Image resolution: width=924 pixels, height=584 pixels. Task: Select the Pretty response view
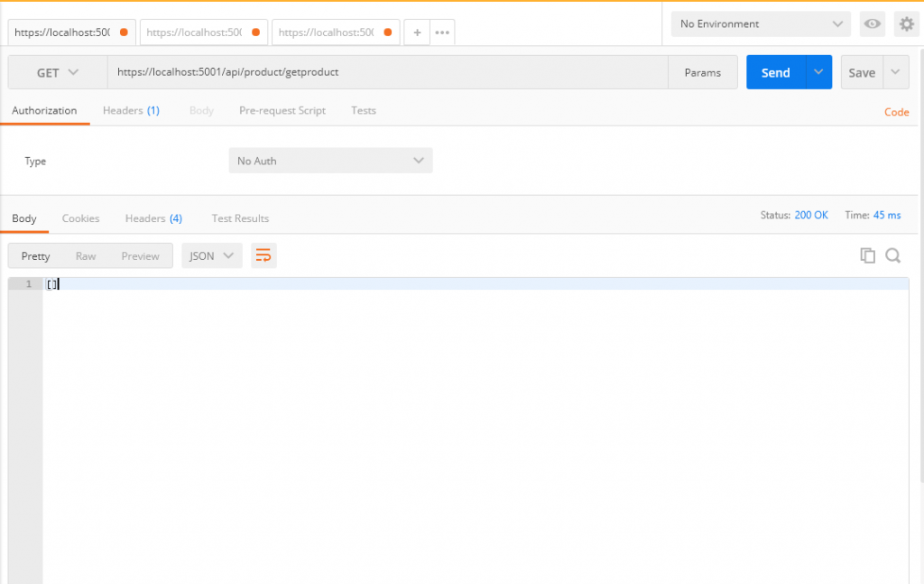35,255
